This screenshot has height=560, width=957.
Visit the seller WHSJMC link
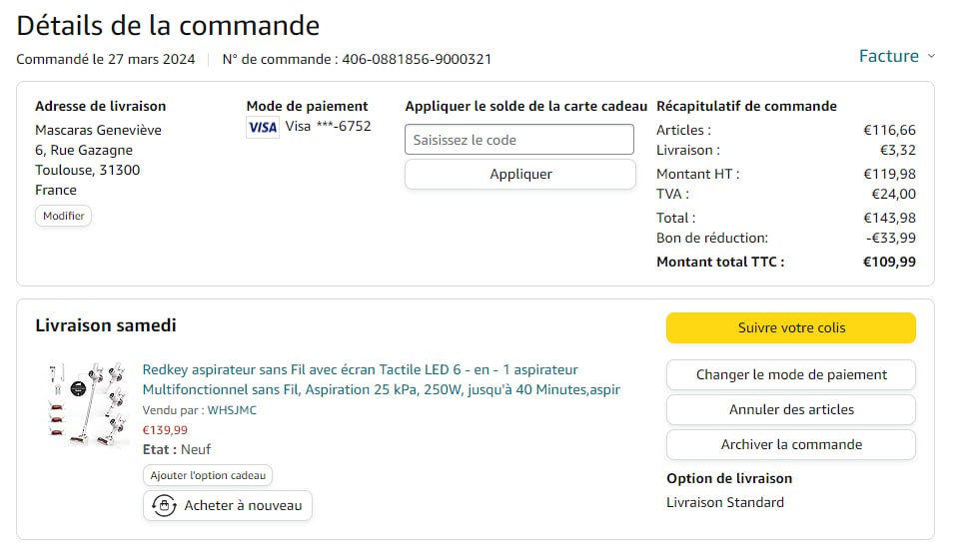[232, 410]
